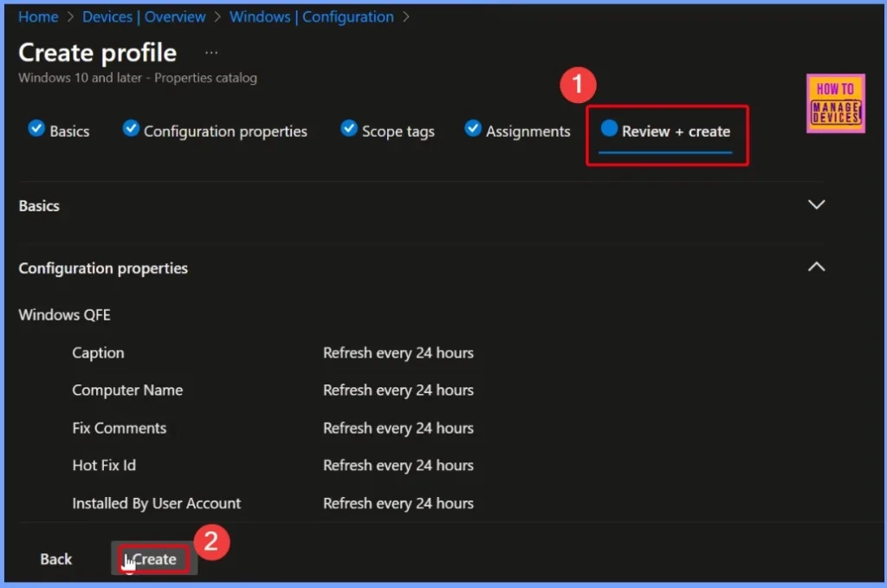Switch to the Configuration properties tab
Viewport: 887px width, 588px height.
[x=215, y=131]
